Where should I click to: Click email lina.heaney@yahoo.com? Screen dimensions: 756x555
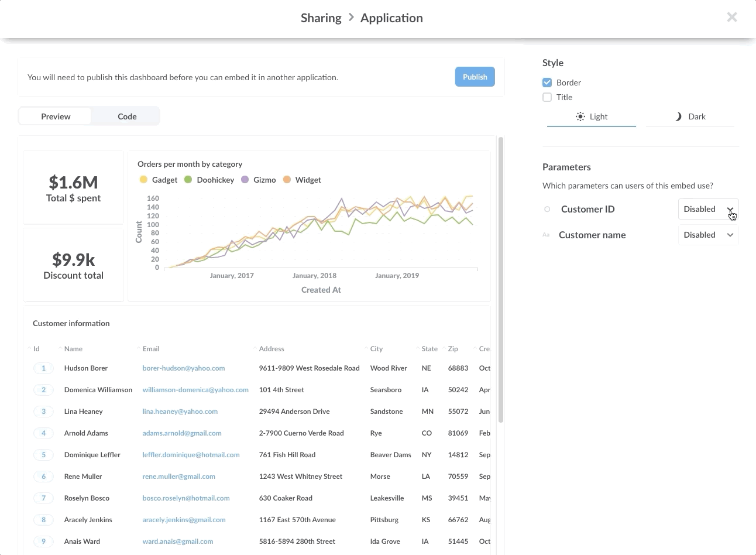pyautogui.click(x=180, y=412)
